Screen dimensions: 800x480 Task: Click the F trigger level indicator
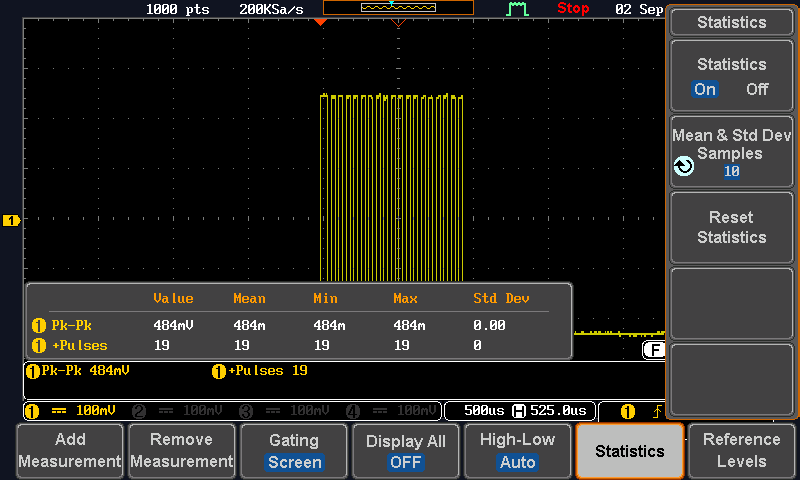(x=654, y=350)
